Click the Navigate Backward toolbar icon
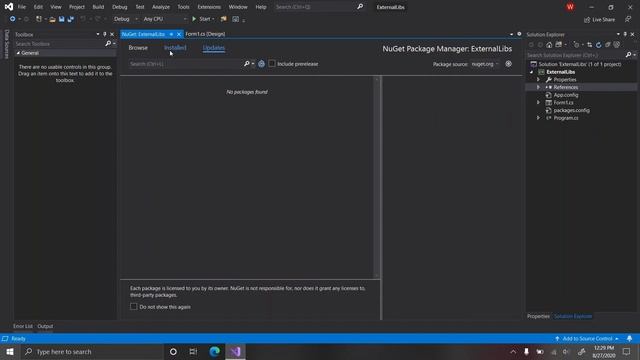This screenshot has height=360, width=640. tap(13, 19)
